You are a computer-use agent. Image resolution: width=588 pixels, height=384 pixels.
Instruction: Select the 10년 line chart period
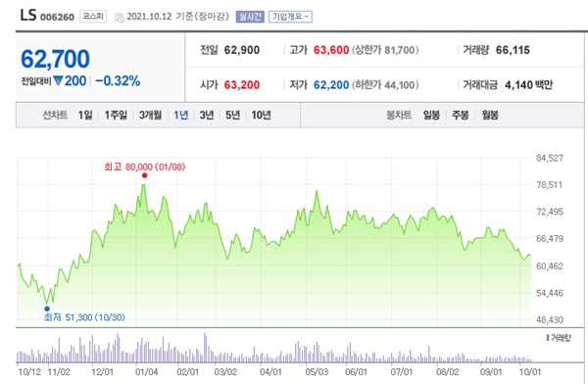pos(261,115)
